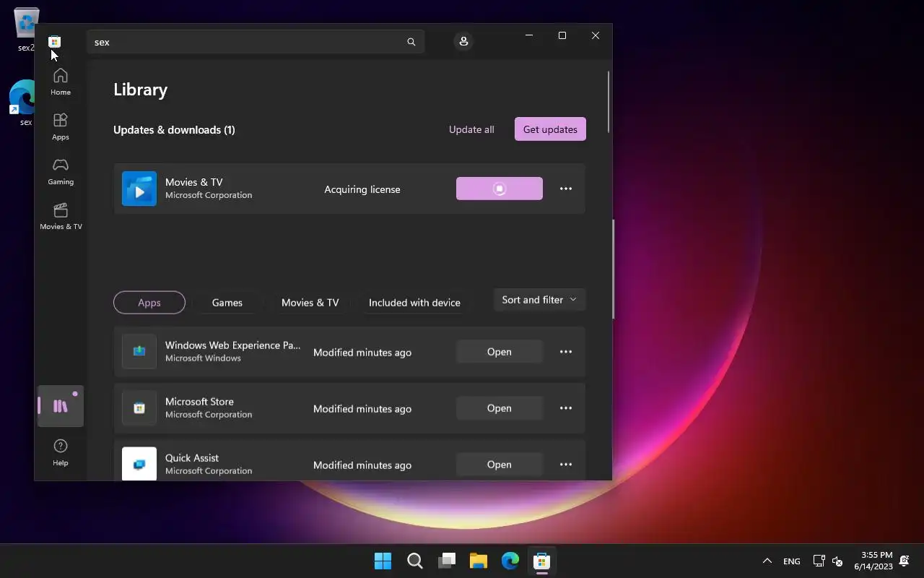This screenshot has height=578, width=924.
Task: Click the Microsoft Store logo icon
Action: coord(54,42)
